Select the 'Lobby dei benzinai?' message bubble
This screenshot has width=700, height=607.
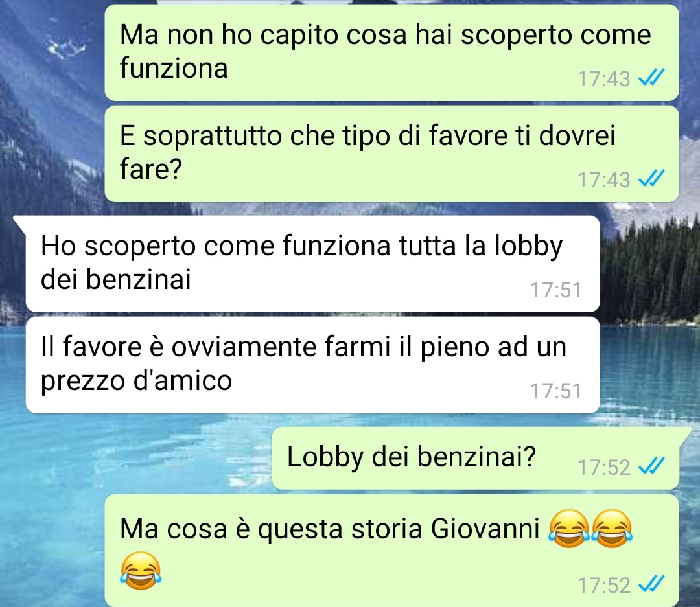coord(476,458)
